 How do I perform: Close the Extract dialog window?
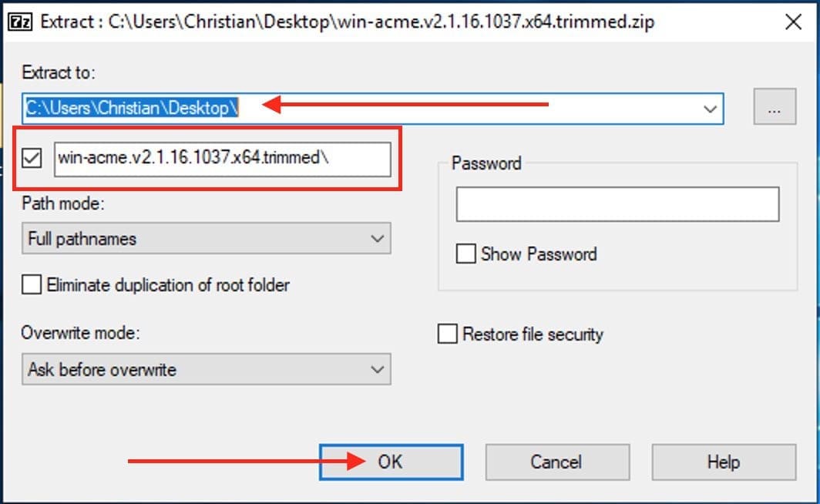[793, 22]
